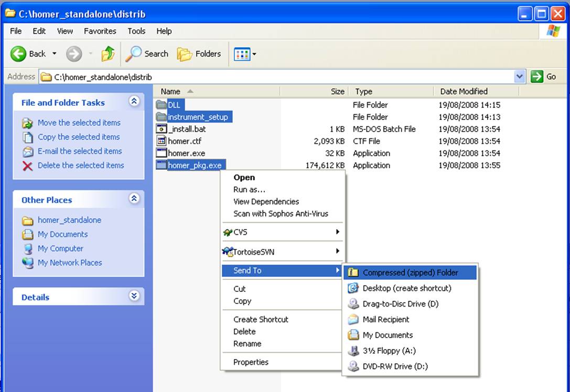This screenshot has width=570, height=392.
Task: Click the Back arrow toolbar icon
Action: click(19, 53)
